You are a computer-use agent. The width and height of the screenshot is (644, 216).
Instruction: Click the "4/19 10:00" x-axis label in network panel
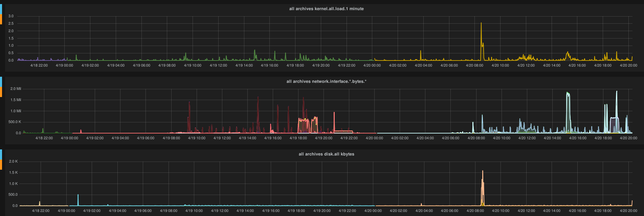[197, 138]
